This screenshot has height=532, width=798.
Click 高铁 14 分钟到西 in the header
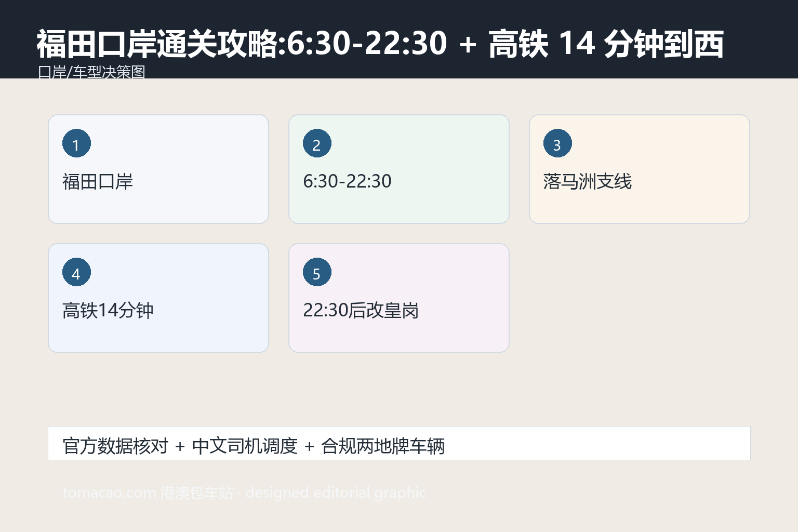coord(606,43)
